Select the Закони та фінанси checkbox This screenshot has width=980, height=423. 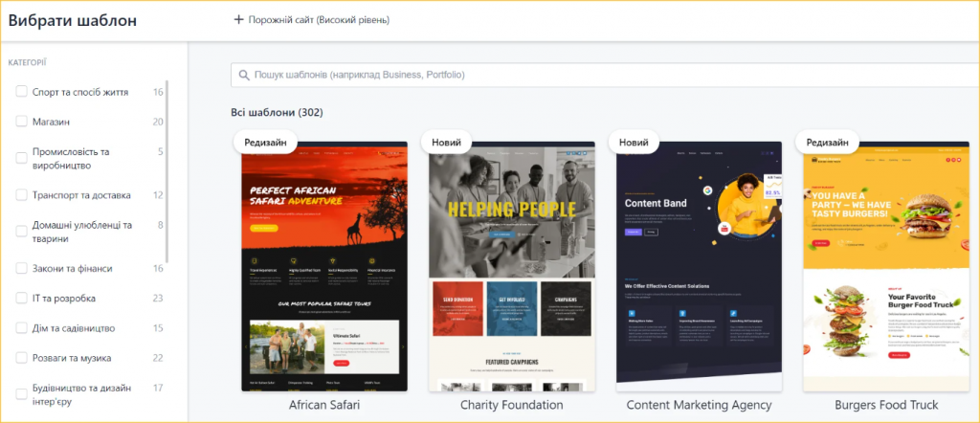pos(22,269)
